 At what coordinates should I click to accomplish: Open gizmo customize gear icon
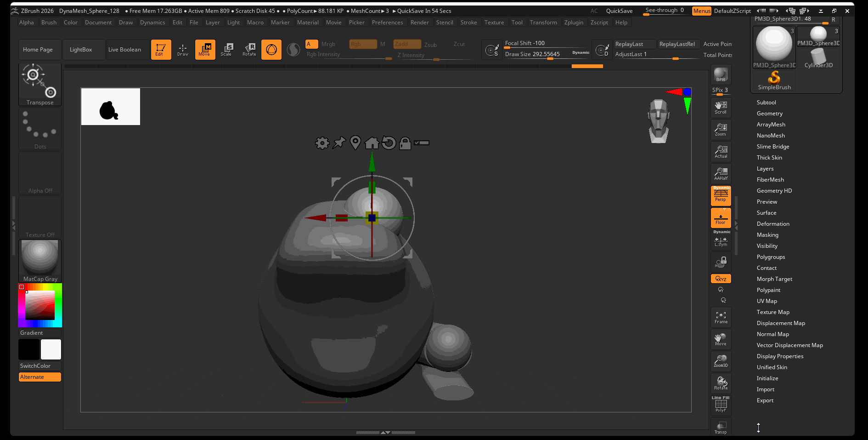coord(322,143)
